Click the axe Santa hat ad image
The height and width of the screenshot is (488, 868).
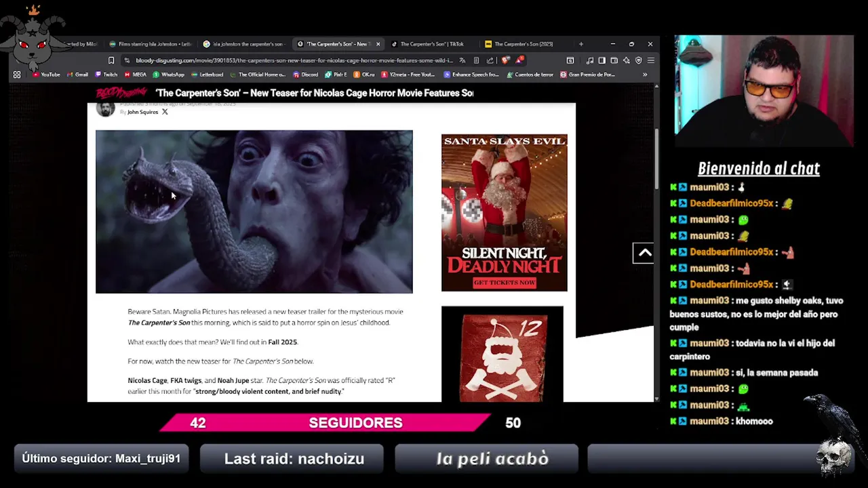502,354
